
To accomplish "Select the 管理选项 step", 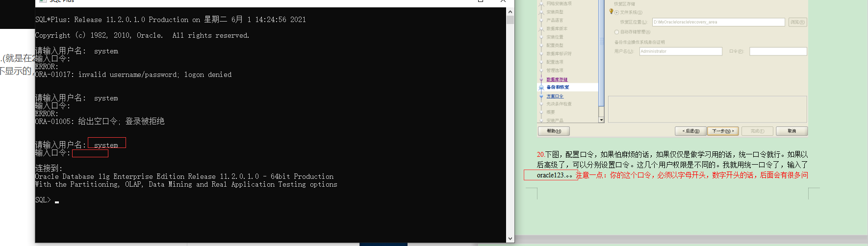I will point(555,70).
